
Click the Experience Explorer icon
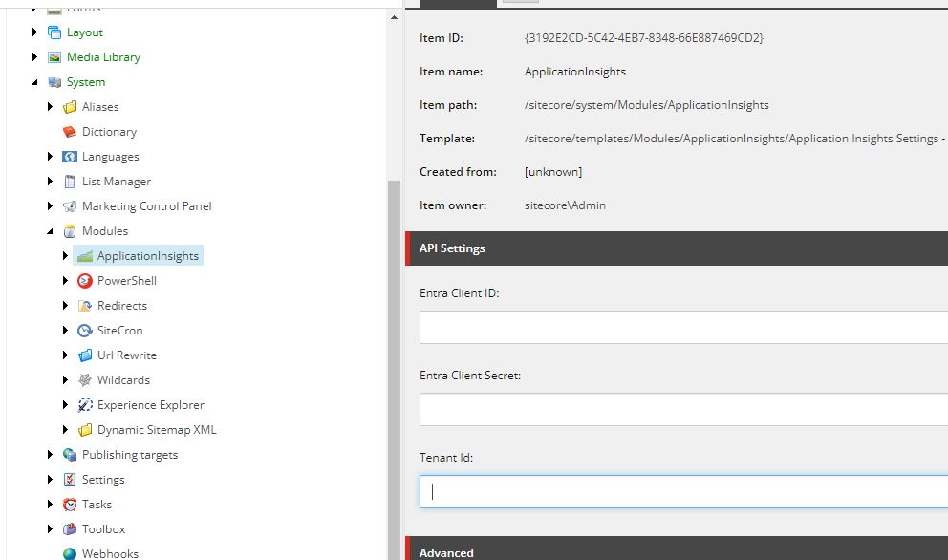click(85, 404)
